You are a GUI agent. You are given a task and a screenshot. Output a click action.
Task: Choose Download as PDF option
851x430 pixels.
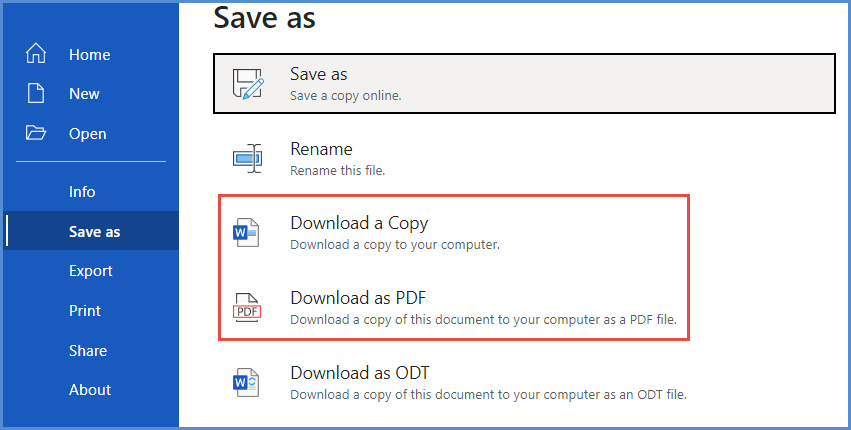pyautogui.click(x=454, y=308)
